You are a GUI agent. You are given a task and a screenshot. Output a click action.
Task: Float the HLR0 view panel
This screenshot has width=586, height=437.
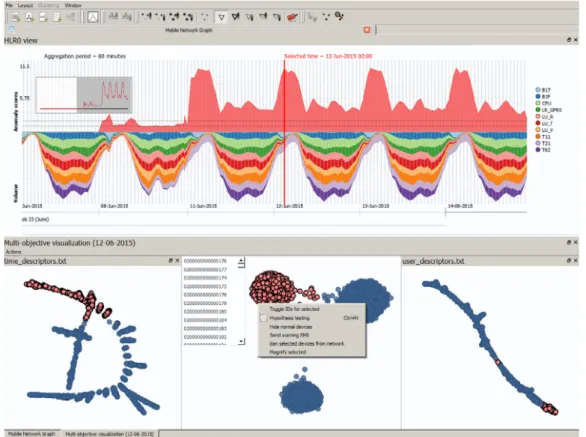click(x=569, y=40)
